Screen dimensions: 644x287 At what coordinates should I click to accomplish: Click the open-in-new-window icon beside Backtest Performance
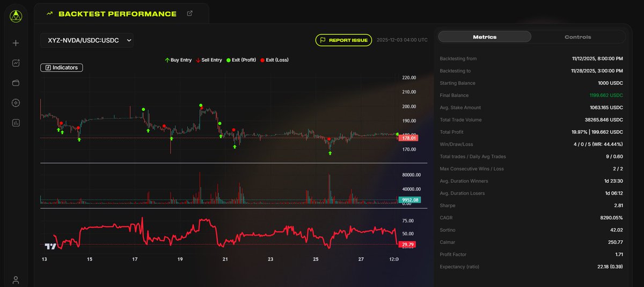pos(189,13)
